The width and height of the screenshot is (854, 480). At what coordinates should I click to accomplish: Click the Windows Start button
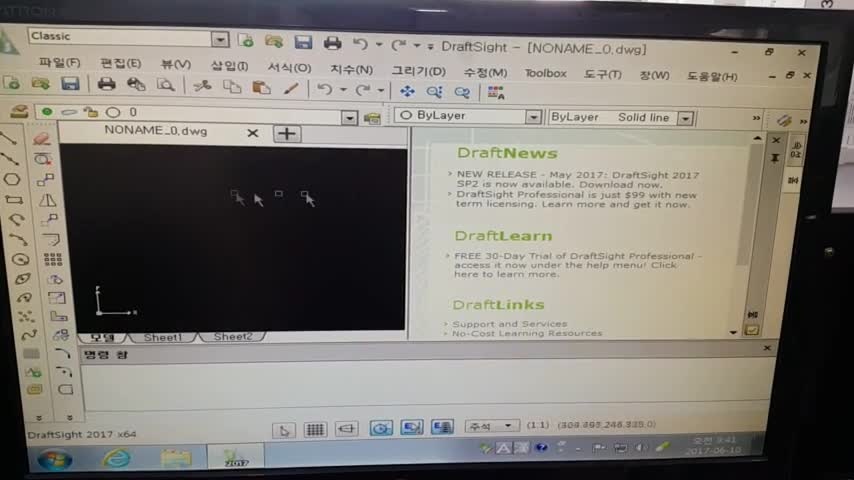click(x=54, y=460)
